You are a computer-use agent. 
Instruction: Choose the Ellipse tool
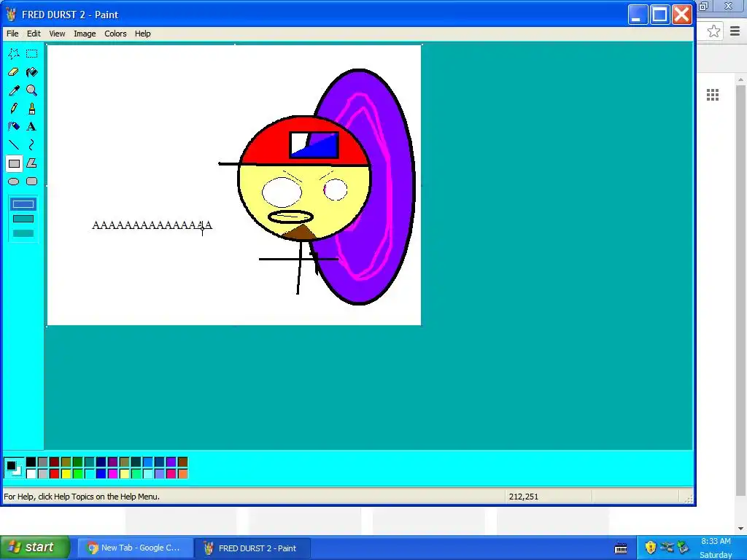[x=14, y=182]
